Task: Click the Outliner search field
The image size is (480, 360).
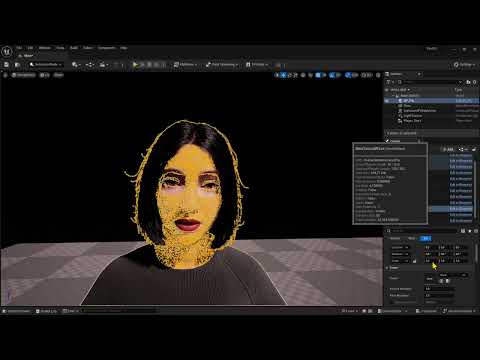Action: (x=430, y=82)
